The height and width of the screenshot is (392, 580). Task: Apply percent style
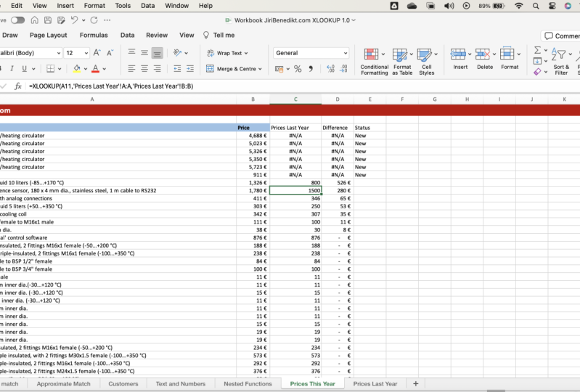[x=298, y=69]
